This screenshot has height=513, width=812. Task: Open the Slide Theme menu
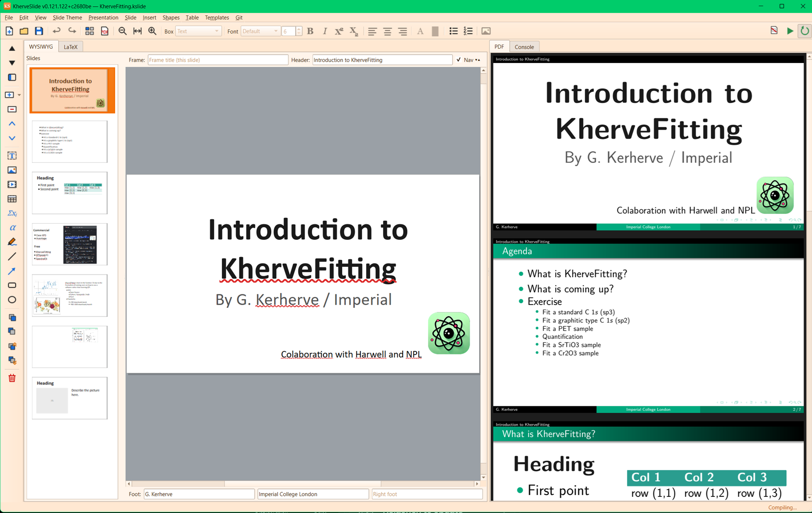67,18
